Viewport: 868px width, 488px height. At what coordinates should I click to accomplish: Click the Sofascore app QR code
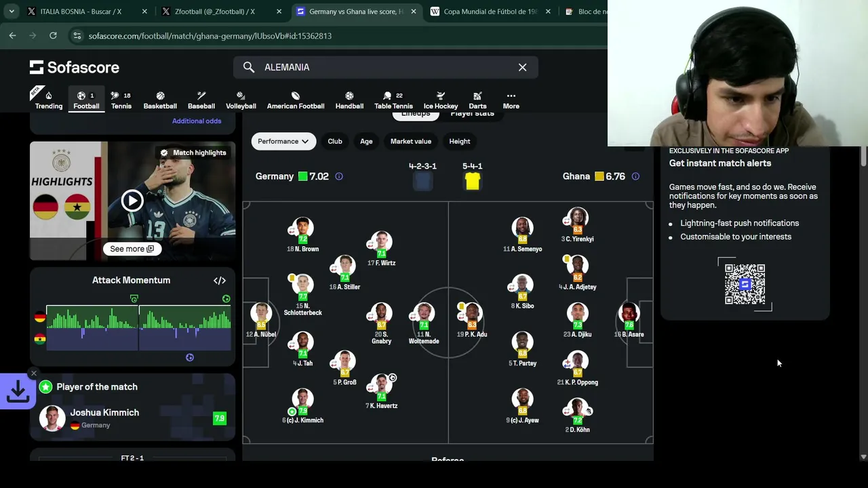tap(745, 284)
